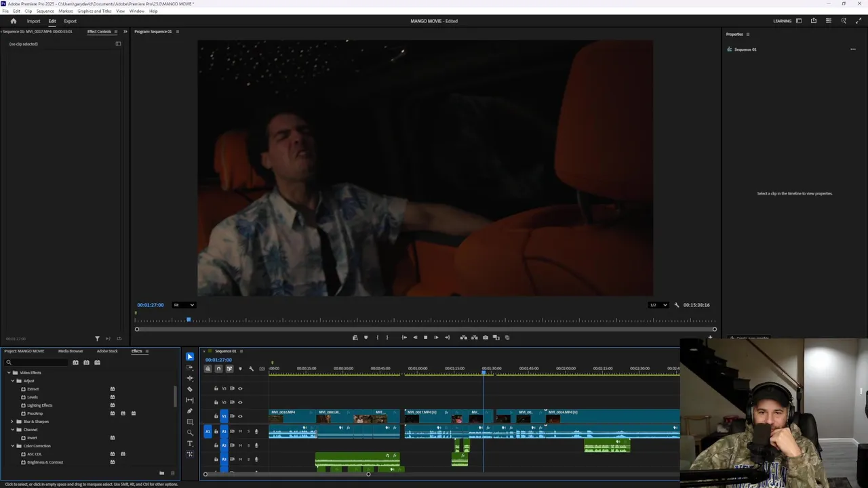
Task: Collapse the Adjust effects folder
Action: (x=12, y=381)
